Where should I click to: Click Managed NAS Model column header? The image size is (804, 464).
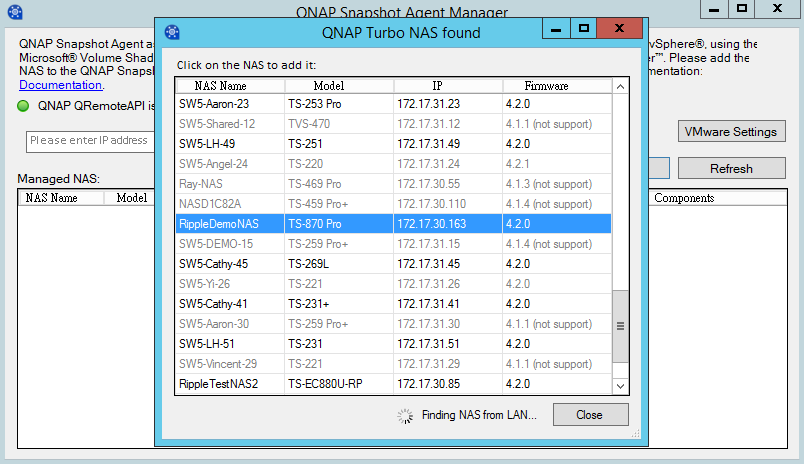129,198
